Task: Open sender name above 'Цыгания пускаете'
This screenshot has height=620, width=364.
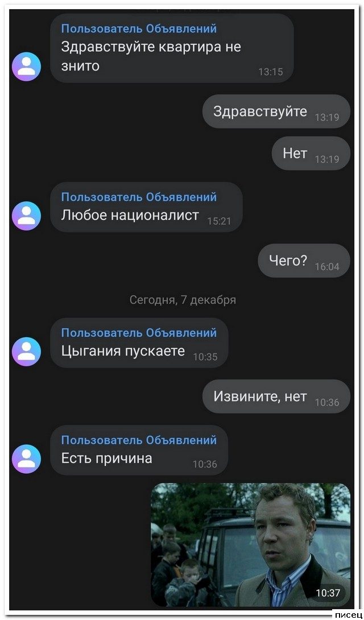Action: (x=139, y=333)
